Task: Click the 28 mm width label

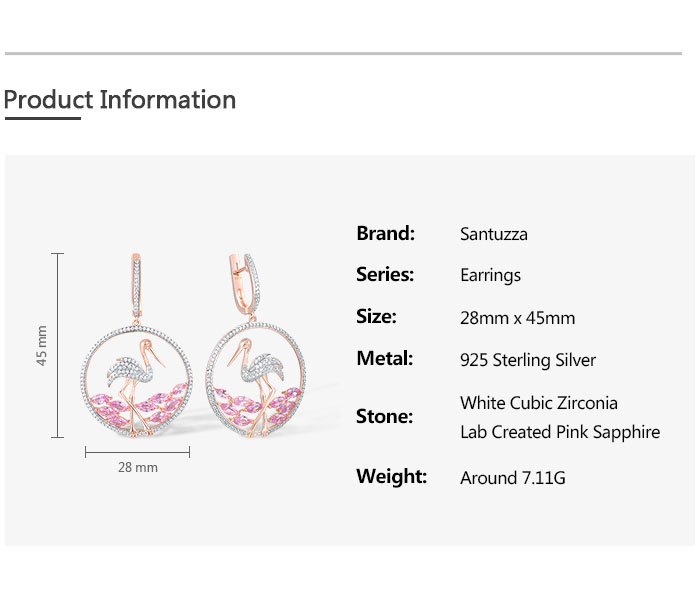Action: [x=138, y=467]
